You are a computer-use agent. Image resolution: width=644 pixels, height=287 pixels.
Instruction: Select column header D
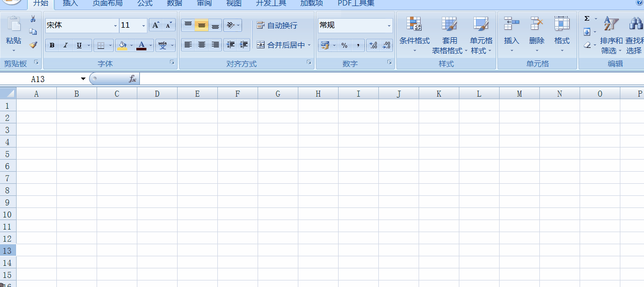tap(157, 94)
